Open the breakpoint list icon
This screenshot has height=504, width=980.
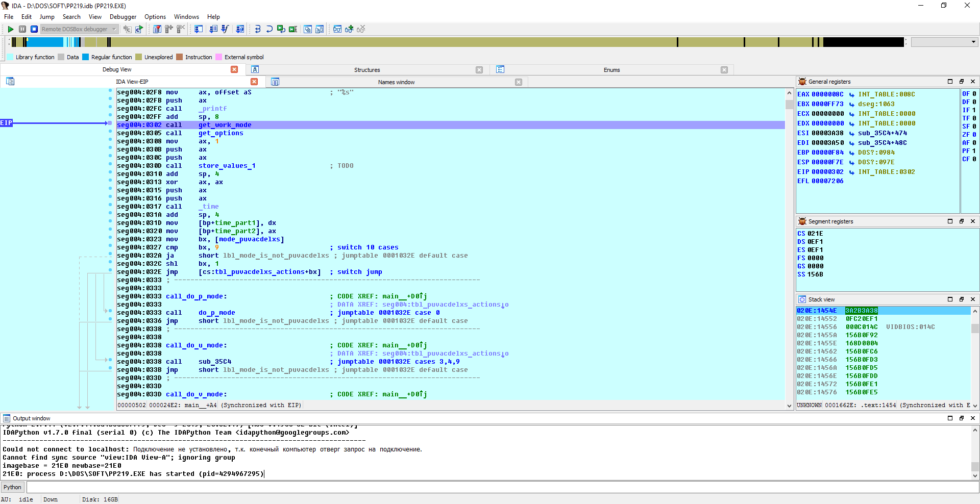tap(157, 29)
